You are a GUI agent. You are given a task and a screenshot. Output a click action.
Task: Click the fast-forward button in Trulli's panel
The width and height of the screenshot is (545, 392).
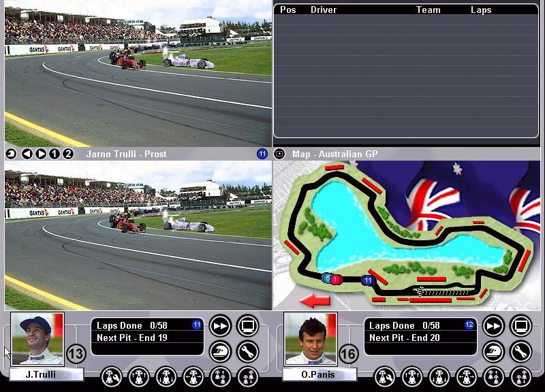click(x=220, y=326)
